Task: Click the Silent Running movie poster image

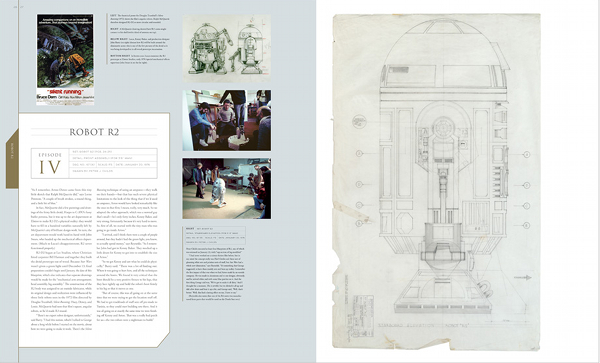Action: pos(65,60)
